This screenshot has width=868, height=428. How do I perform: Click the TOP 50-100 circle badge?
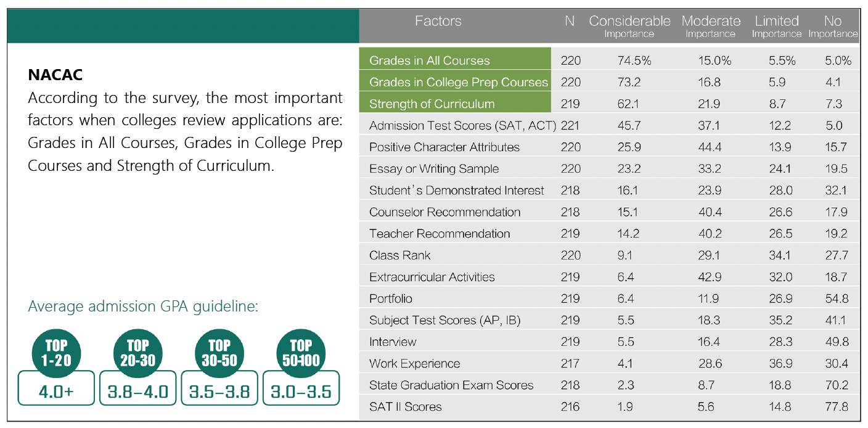click(x=301, y=352)
